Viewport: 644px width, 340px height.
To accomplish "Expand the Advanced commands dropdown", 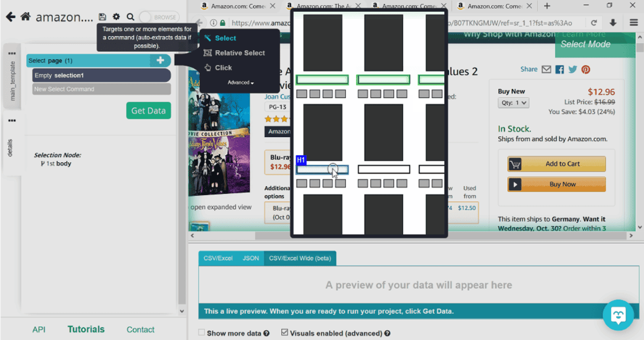I will point(241,82).
